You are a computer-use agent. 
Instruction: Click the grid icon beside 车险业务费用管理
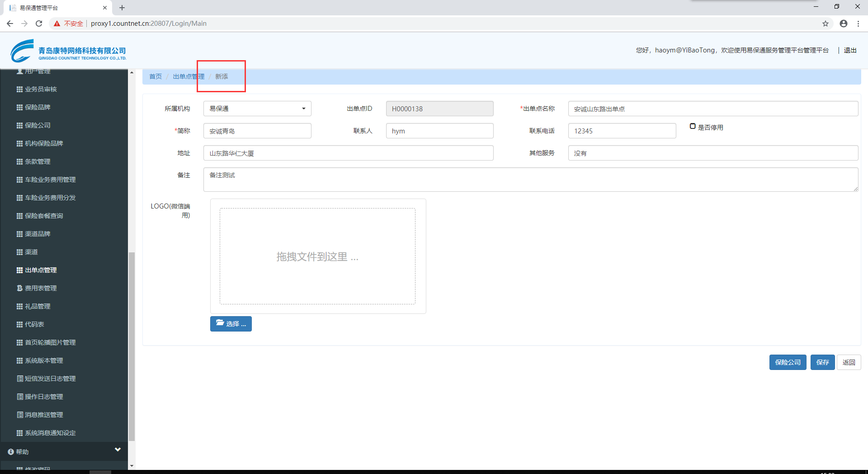(19, 180)
